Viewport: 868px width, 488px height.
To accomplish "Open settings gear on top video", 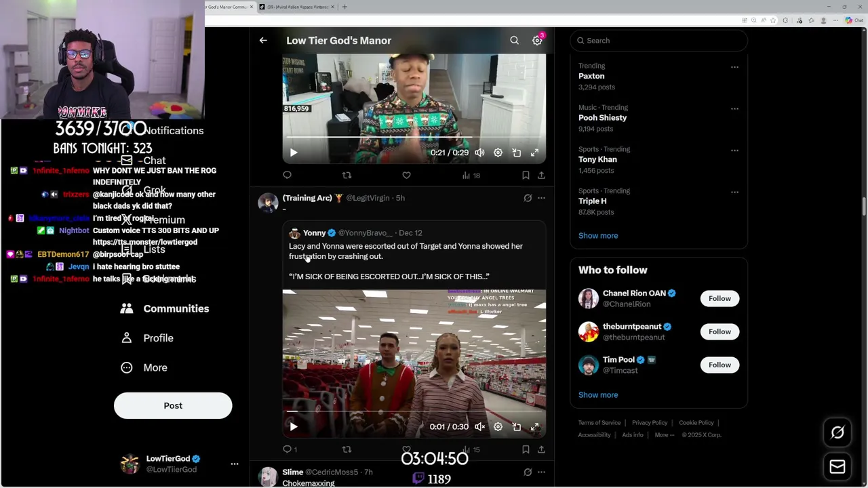I will pyautogui.click(x=498, y=153).
